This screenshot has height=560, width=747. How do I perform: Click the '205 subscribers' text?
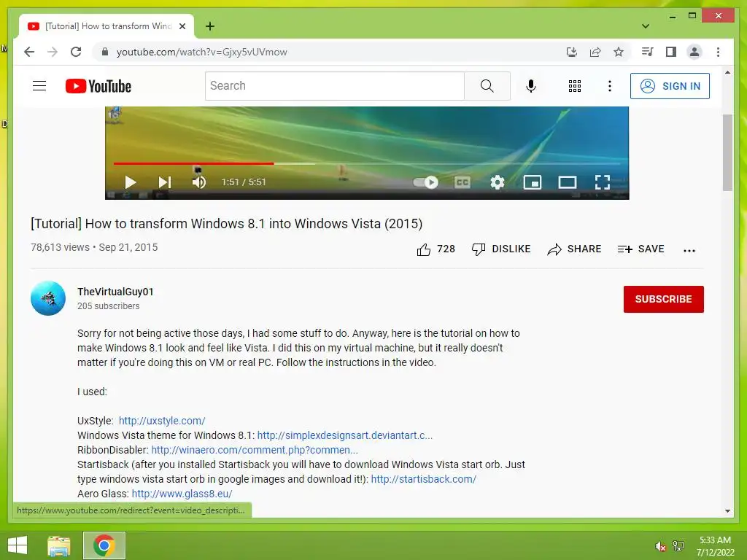coord(108,306)
